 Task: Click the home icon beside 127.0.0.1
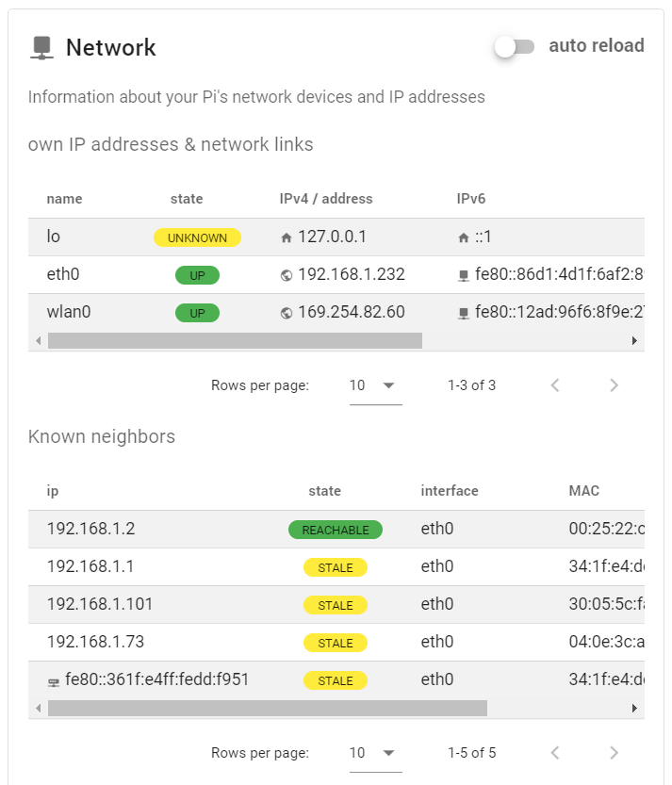[x=287, y=237]
